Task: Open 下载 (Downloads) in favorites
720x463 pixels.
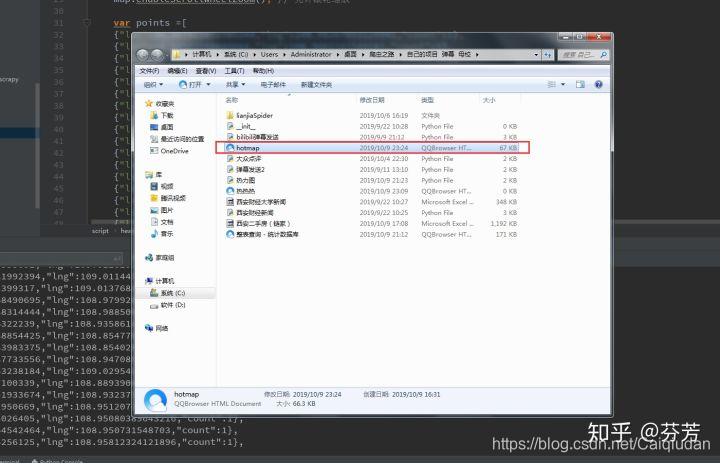Action: point(162,115)
